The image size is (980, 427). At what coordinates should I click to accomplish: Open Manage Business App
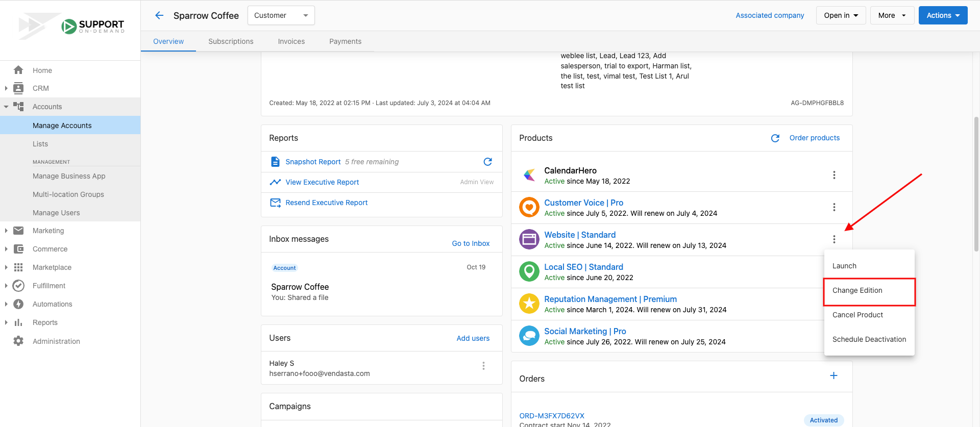[x=70, y=176]
